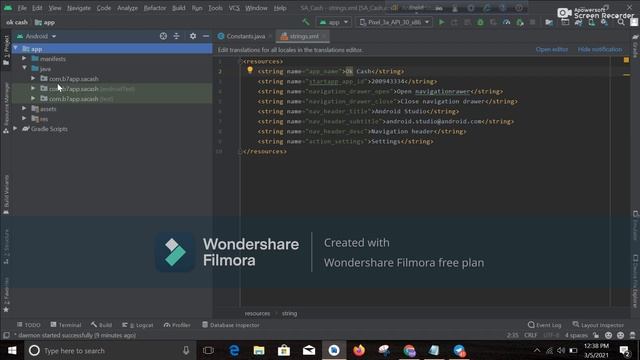Collapse the app module tree node

coord(16,49)
